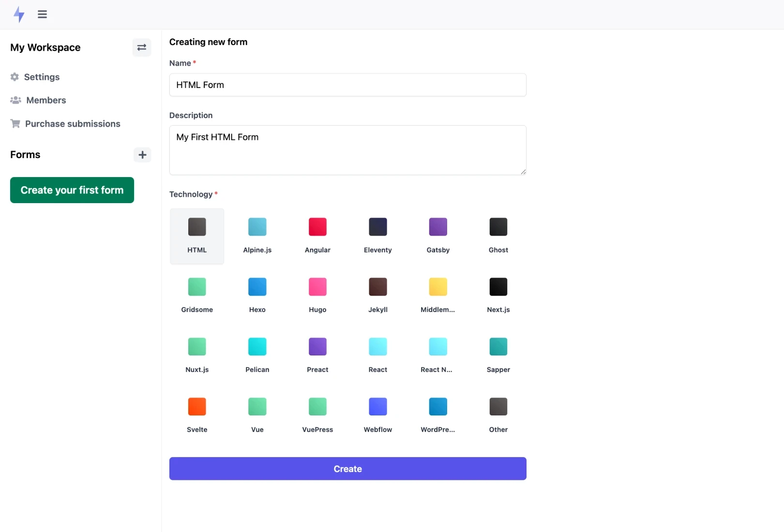Click into the Description textarea
The height and width of the screenshot is (532, 784).
pyautogui.click(x=348, y=150)
